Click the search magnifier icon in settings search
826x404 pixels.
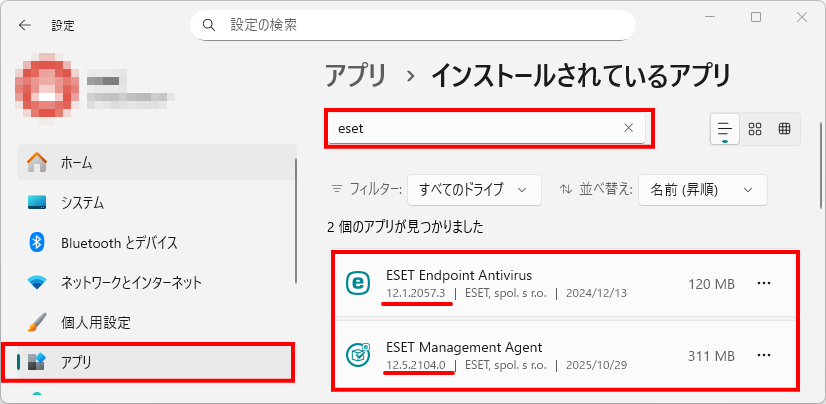[209, 24]
